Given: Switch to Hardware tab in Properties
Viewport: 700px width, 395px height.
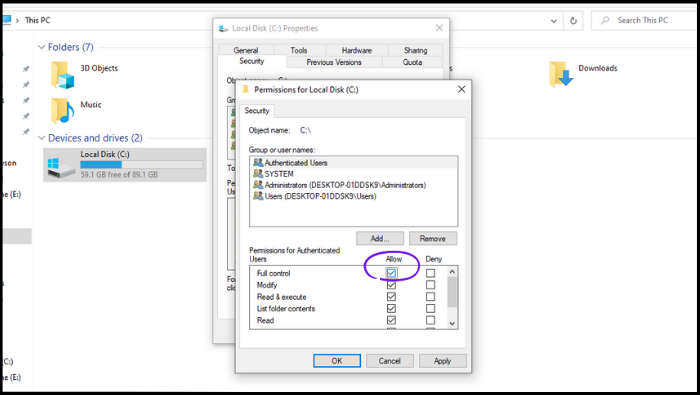Looking at the screenshot, I should [357, 50].
